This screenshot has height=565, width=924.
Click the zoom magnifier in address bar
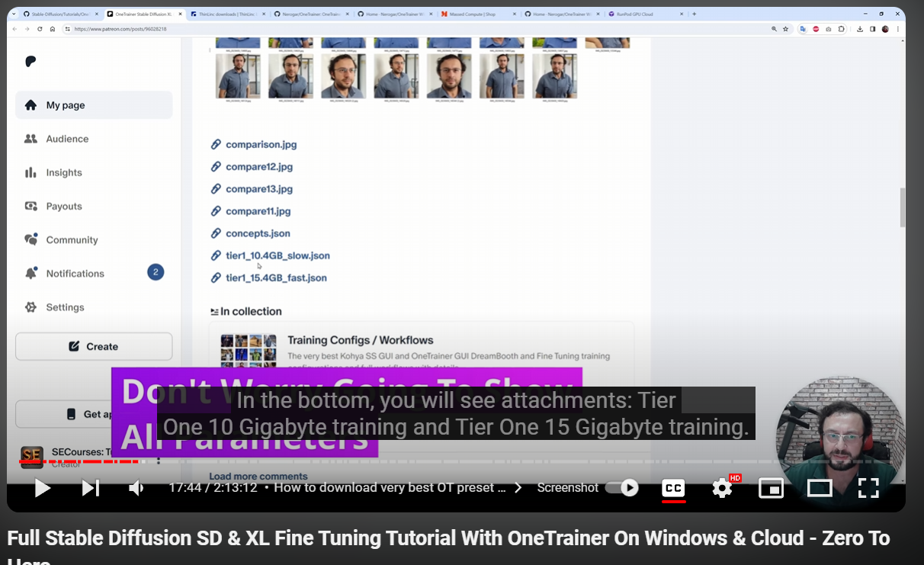pos(775,29)
